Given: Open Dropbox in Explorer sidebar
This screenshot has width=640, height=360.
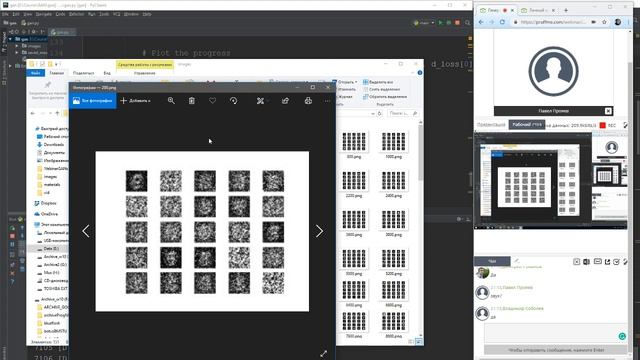Looking at the screenshot, I should click(x=45, y=203).
